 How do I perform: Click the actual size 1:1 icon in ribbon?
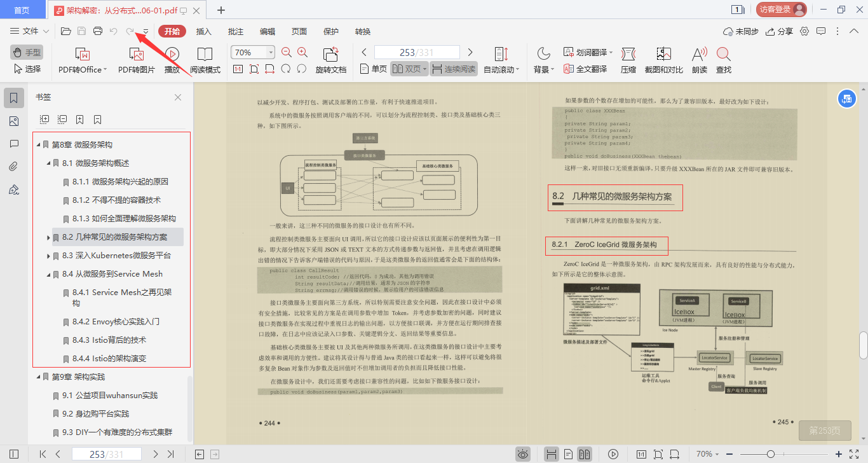238,69
